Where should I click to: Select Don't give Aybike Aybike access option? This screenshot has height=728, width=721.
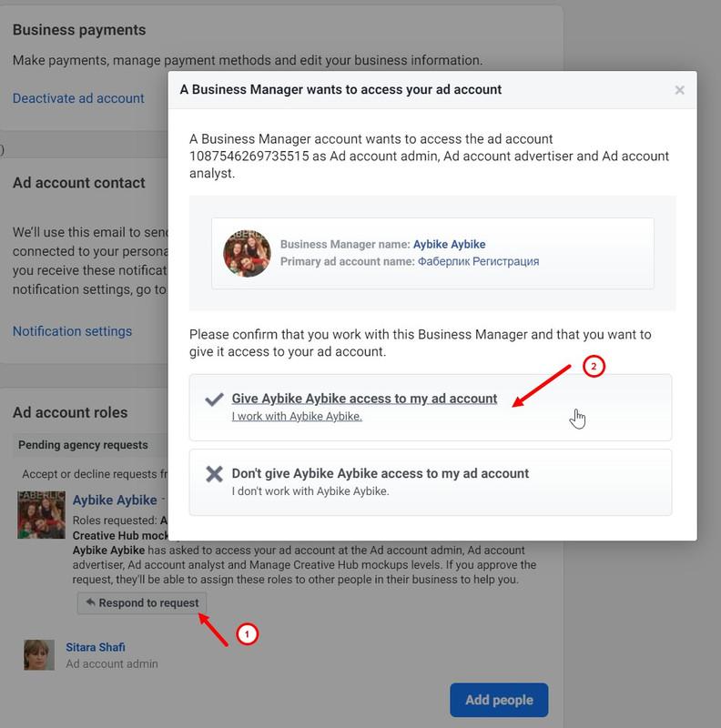[431, 482]
